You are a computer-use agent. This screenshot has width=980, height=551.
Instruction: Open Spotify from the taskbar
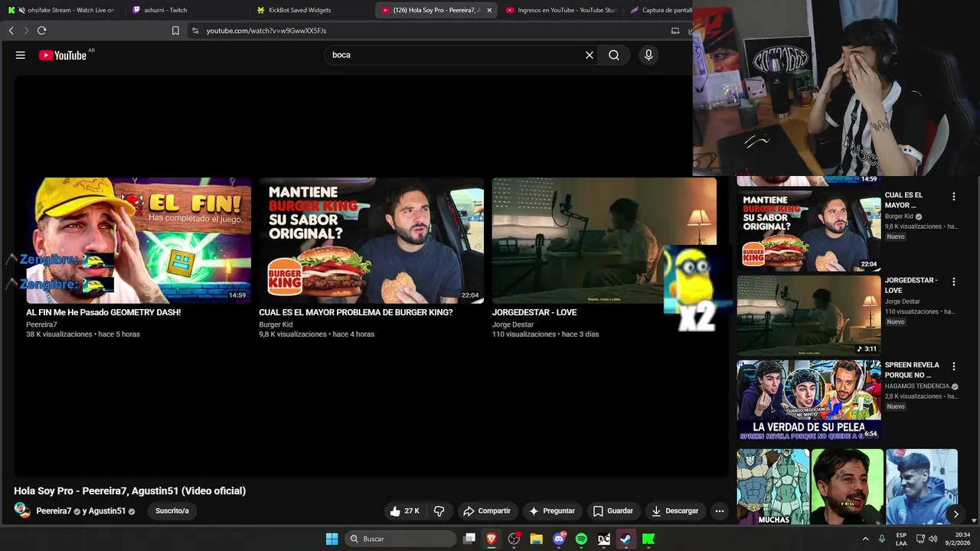click(581, 539)
